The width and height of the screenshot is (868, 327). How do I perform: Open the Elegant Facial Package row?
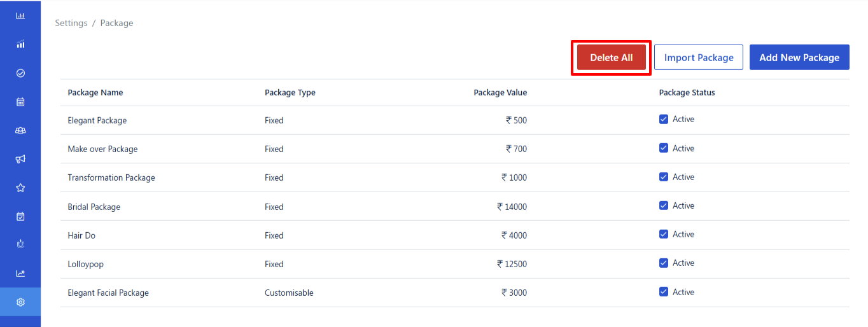click(x=455, y=293)
